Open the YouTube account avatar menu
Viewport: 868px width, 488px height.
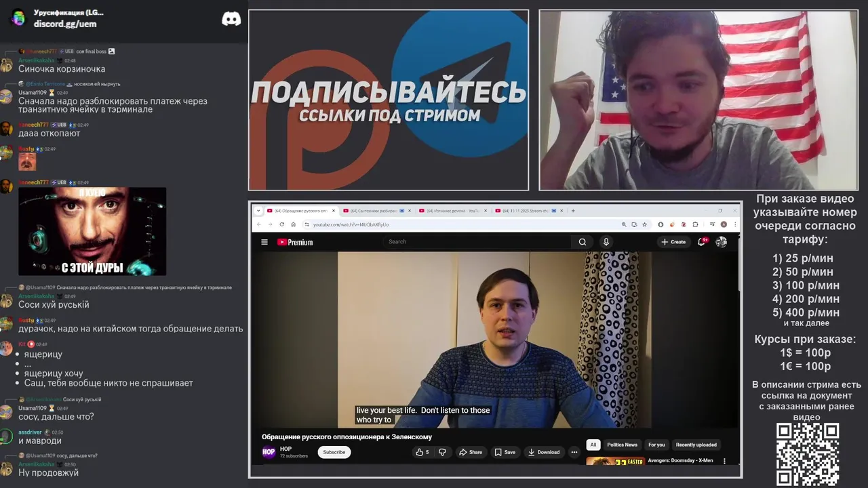tap(722, 242)
